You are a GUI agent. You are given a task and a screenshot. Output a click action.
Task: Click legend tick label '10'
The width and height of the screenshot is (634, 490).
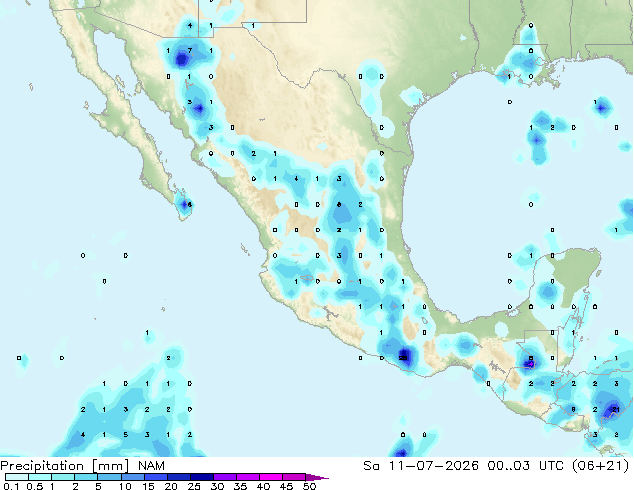click(125, 486)
